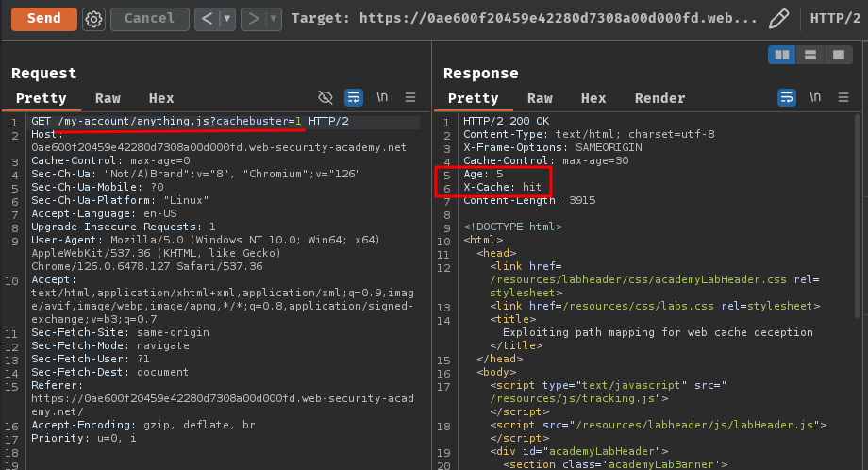The height and width of the screenshot is (470, 868).
Task: Toggle response show newlines \n icon
Action: [815, 97]
